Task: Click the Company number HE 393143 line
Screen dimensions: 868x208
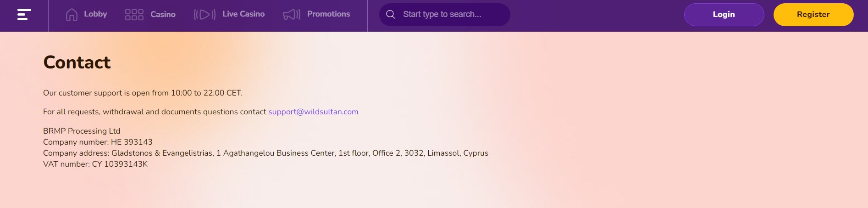Action: 98,142
